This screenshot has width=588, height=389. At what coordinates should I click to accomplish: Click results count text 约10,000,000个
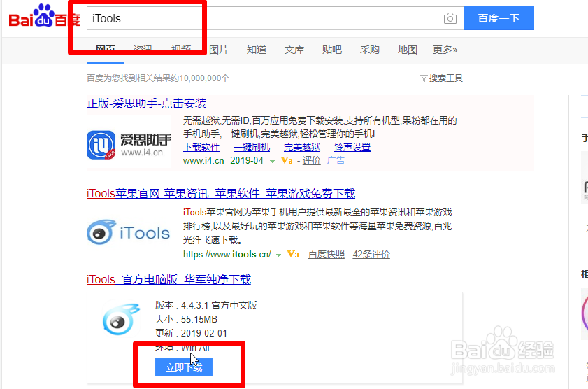tap(200, 78)
